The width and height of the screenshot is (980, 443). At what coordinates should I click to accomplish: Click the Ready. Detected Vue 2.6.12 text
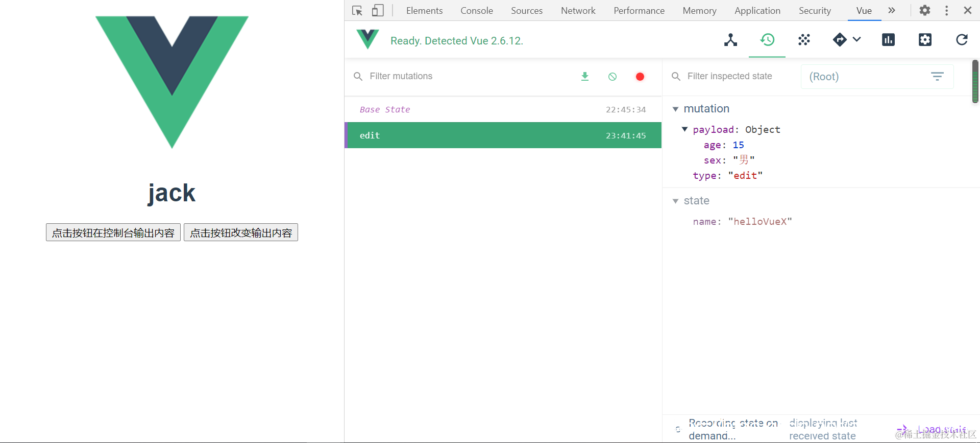pyautogui.click(x=457, y=40)
